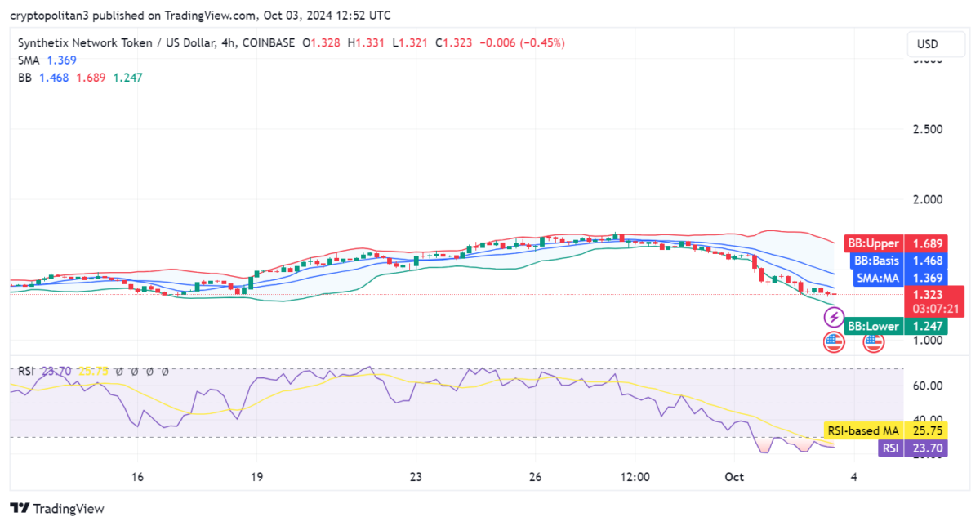
Task: Click the 2.500 level on price scale
Action: pyautogui.click(x=929, y=129)
